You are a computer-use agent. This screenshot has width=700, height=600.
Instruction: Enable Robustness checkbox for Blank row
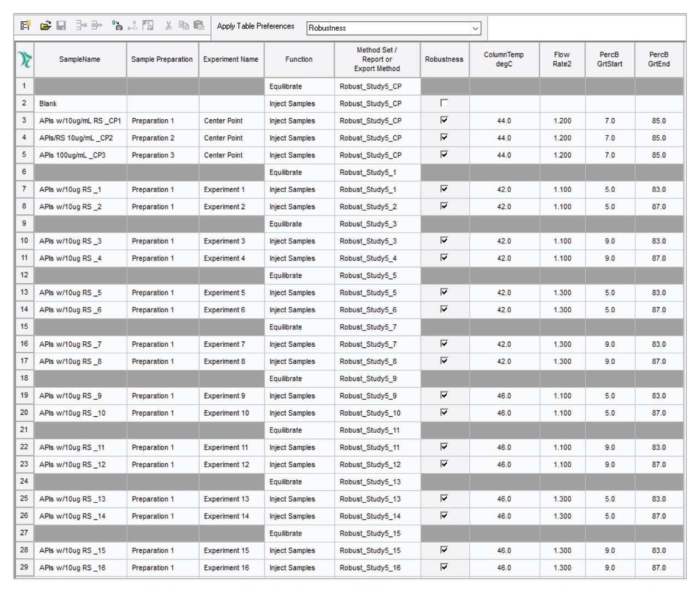pyautogui.click(x=444, y=103)
